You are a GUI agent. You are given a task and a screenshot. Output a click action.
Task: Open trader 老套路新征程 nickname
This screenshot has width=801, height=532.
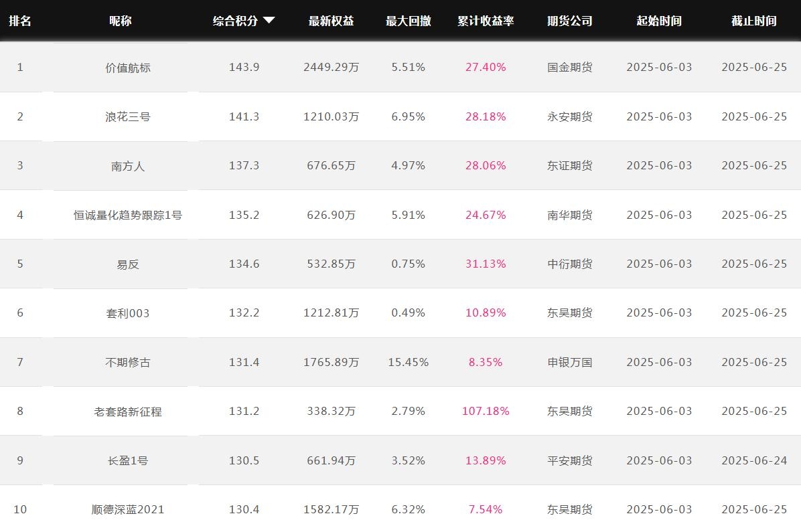point(128,412)
